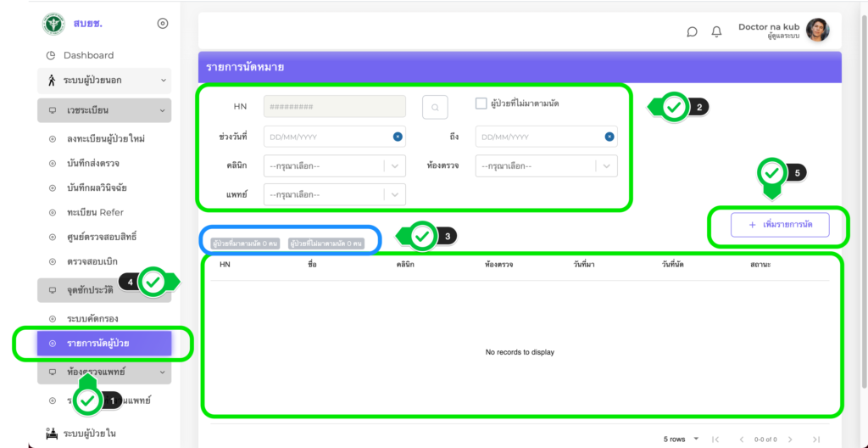The image size is (868, 448).
Task: Select ลงทะเบียนผู้ป่วยใหม่ in sidebar
Action: [x=106, y=138]
